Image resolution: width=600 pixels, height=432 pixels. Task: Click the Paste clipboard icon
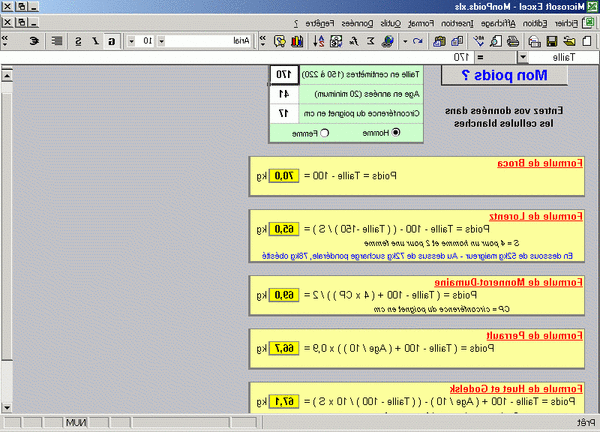439,41
